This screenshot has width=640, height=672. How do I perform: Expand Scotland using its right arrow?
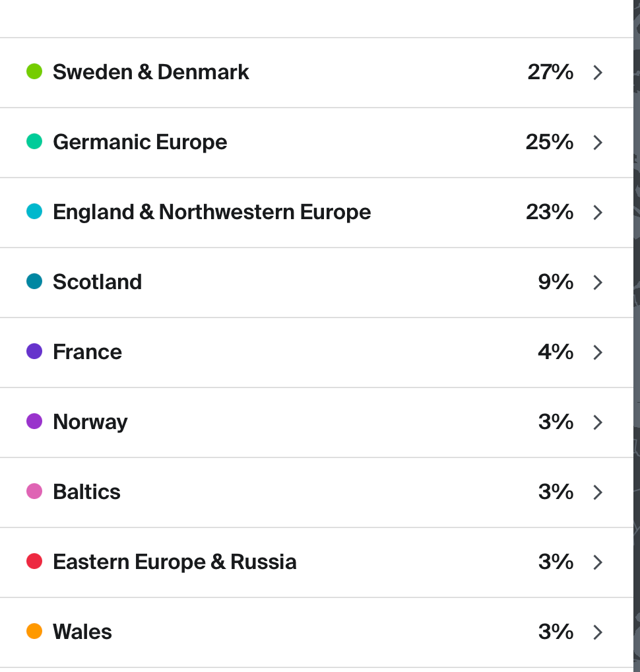598,283
